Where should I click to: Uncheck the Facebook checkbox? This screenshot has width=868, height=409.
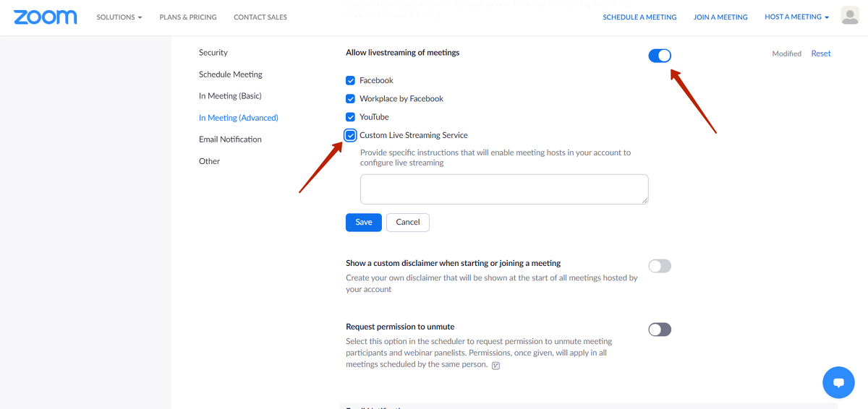(x=351, y=81)
